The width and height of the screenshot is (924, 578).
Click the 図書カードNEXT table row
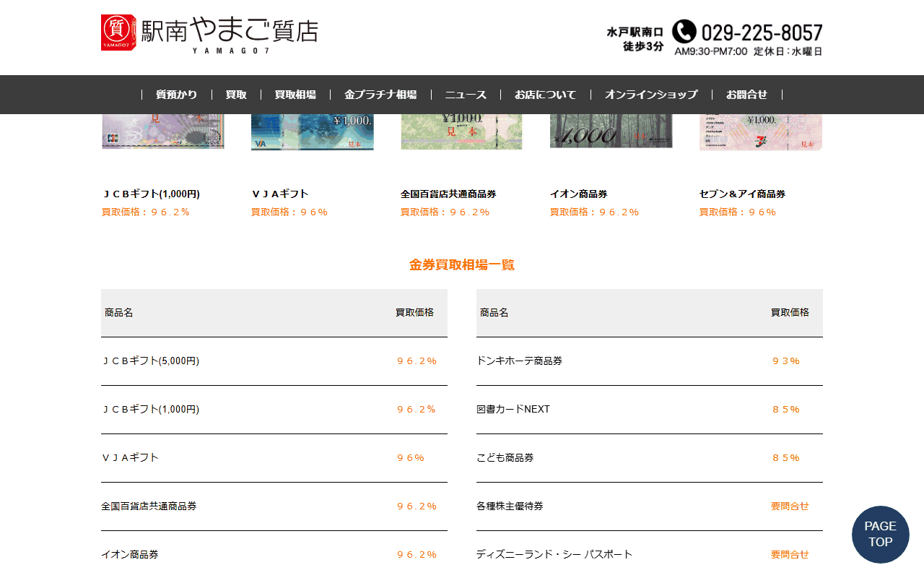pos(650,410)
